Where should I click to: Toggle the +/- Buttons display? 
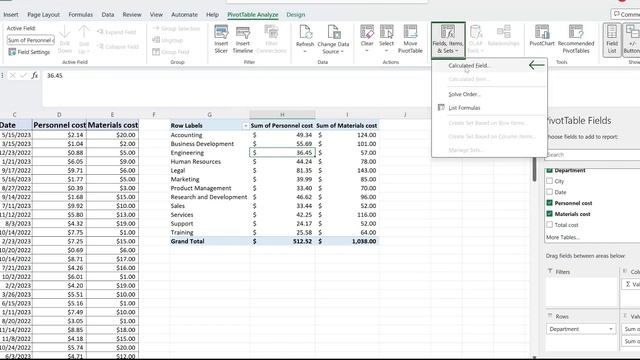tap(632, 39)
